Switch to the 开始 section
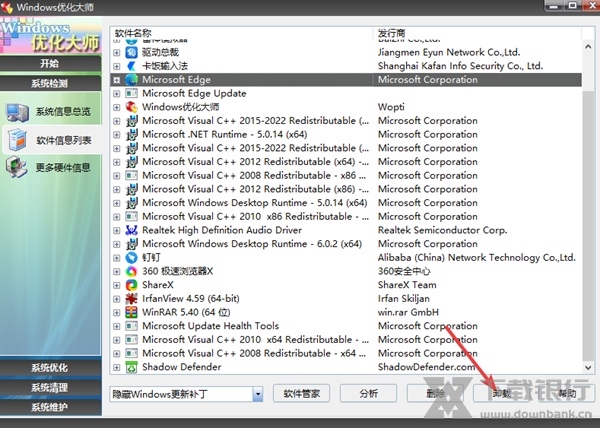This screenshot has width=600, height=428. [50, 63]
